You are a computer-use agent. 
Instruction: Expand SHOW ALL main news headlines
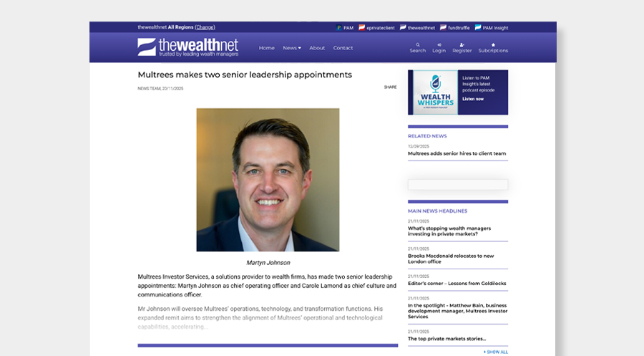click(496, 352)
